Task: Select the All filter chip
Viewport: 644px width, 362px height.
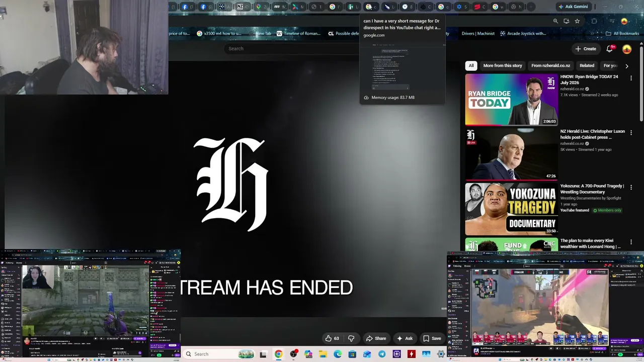Action: [x=471, y=65]
